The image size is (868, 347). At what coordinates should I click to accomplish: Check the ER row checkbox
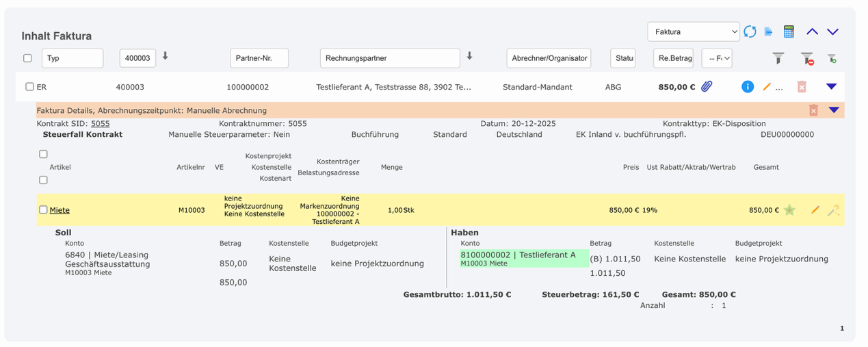[29, 87]
